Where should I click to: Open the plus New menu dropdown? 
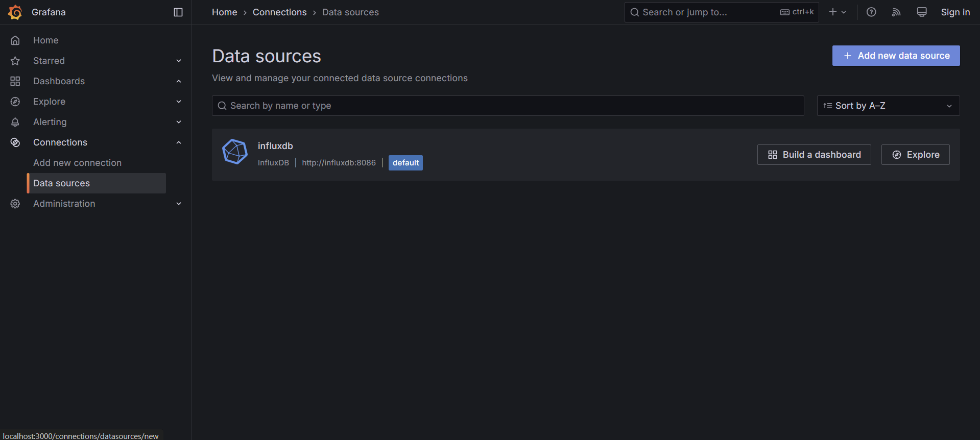click(x=838, y=12)
